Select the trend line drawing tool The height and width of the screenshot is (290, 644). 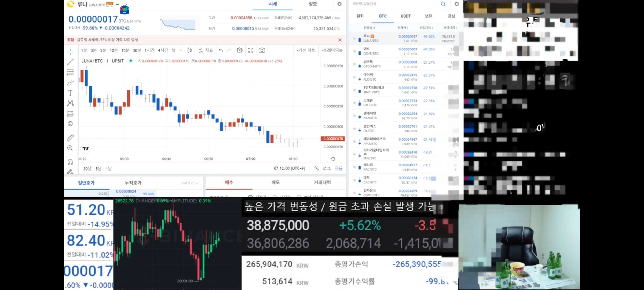[x=70, y=62]
